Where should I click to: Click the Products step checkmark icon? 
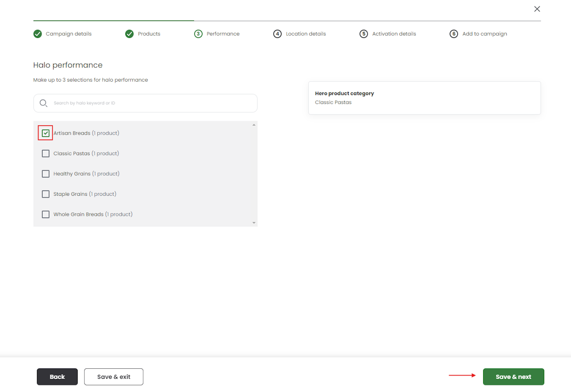(x=129, y=34)
